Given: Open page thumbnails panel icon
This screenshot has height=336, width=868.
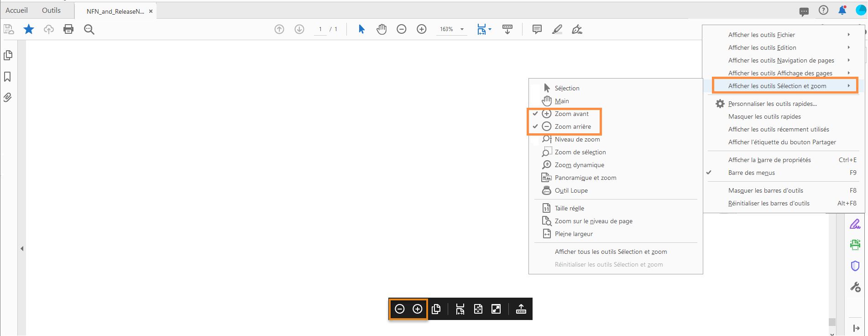Looking at the screenshot, I should (x=8, y=55).
